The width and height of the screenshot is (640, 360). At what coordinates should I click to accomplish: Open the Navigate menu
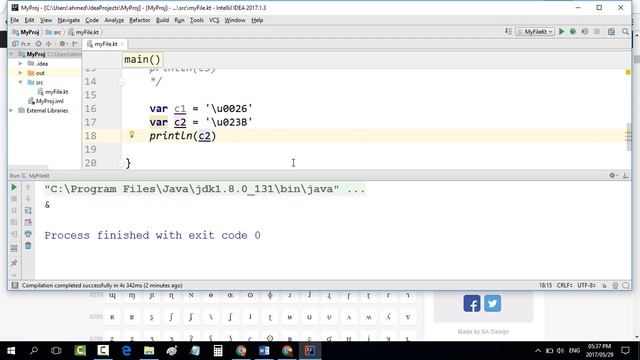69,20
